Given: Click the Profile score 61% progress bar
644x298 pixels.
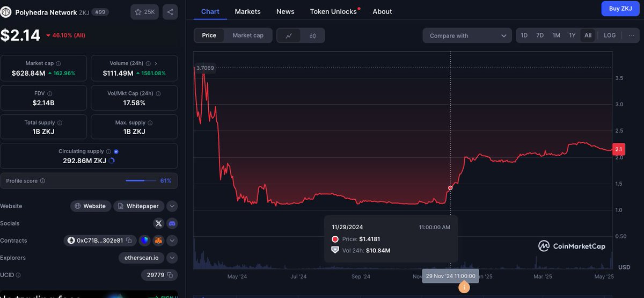Looking at the screenshot, I should click(x=141, y=181).
